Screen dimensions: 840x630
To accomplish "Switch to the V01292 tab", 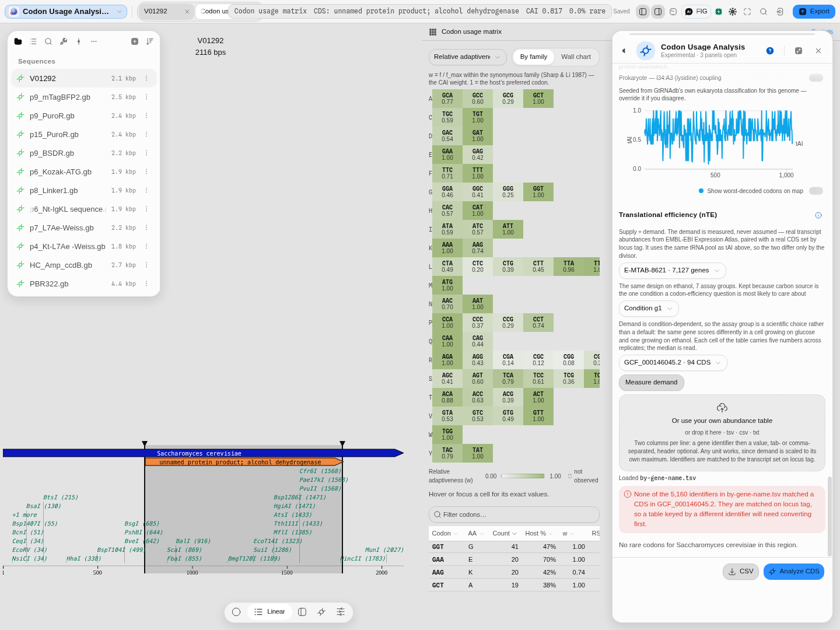I will (x=166, y=12).
